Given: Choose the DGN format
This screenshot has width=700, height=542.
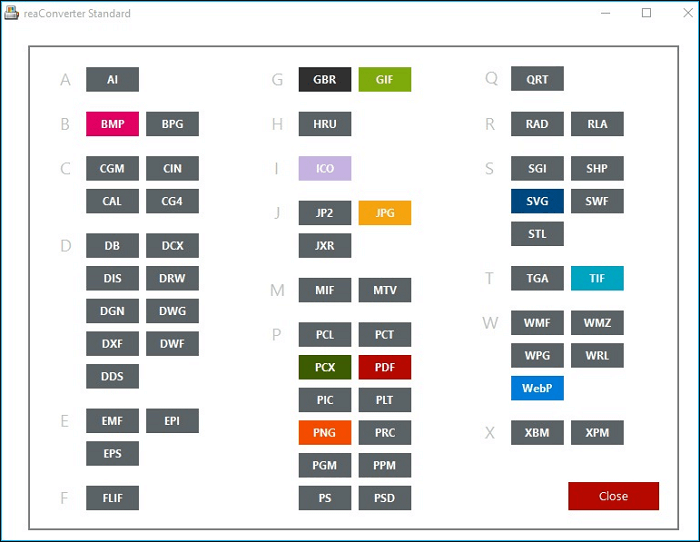Looking at the screenshot, I should 112,311.
